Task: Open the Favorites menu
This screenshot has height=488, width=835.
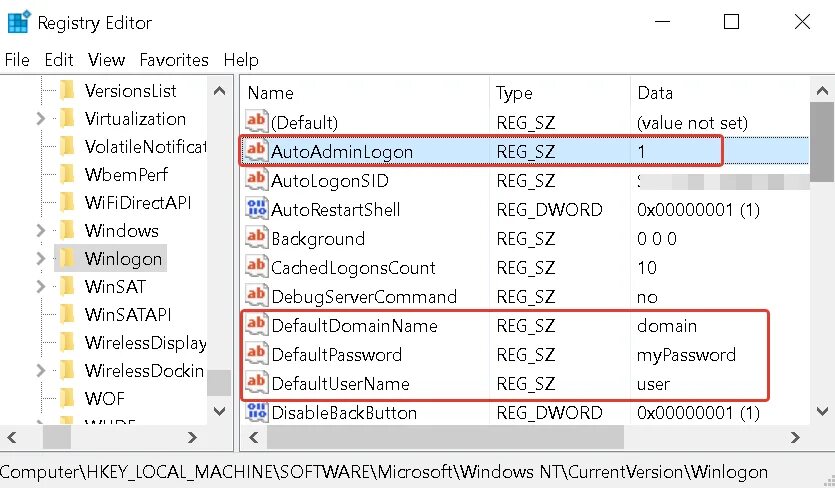Action: point(174,60)
